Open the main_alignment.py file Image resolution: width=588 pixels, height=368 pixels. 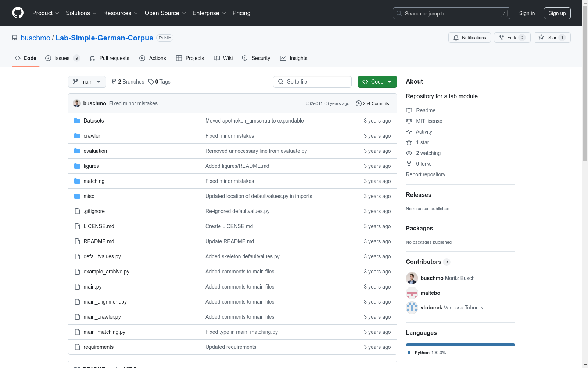click(x=105, y=302)
